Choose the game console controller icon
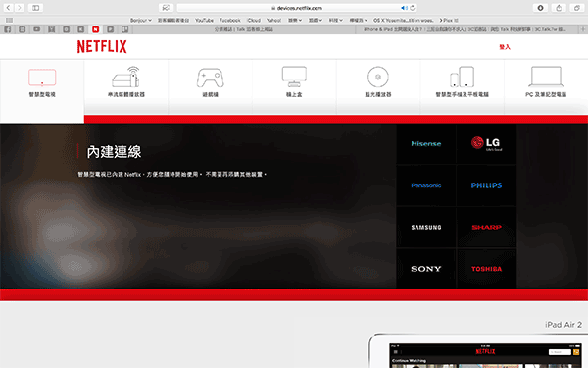The width and height of the screenshot is (588, 368). [x=210, y=78]
